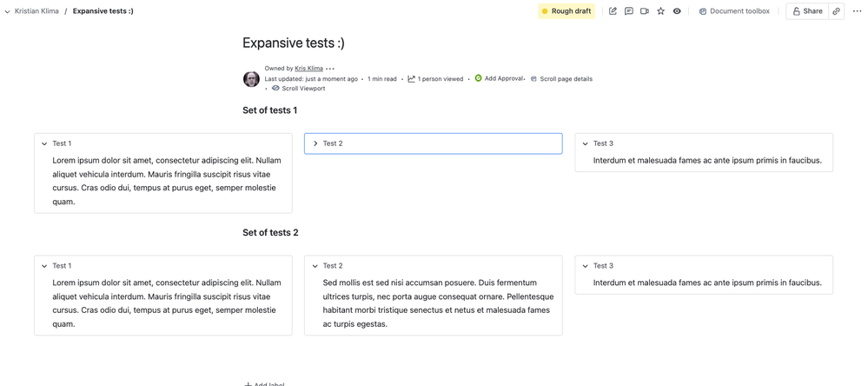The width and height of the screenshot is (868, 386).
Task: Click Scroll page details
Action: click(x=566, y=79)
